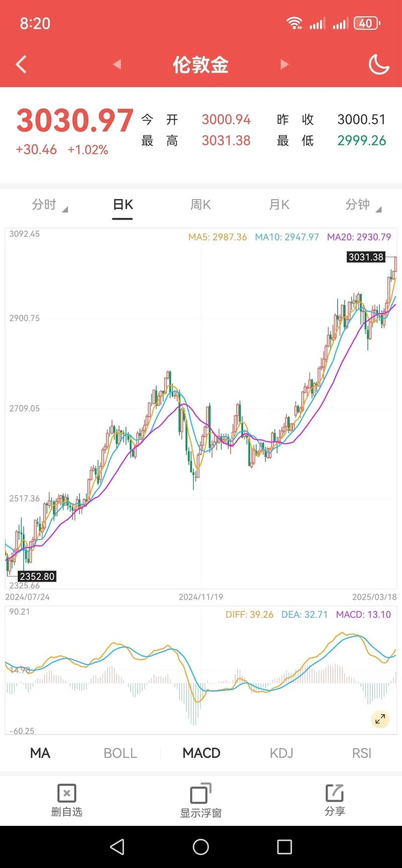Switch to previous instrument with left triangle arrow
This screenshot has height=868, width=402.
tap(117, 64)
